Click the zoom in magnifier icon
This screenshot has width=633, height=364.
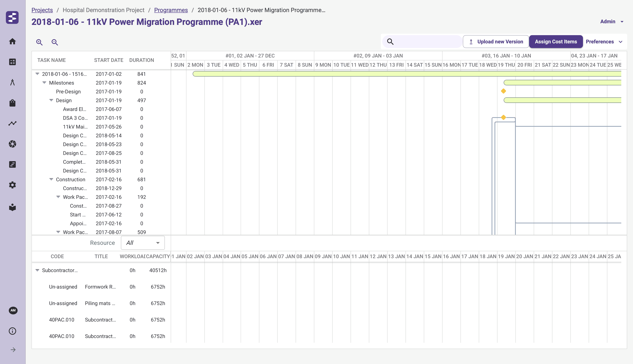[39, 42]
